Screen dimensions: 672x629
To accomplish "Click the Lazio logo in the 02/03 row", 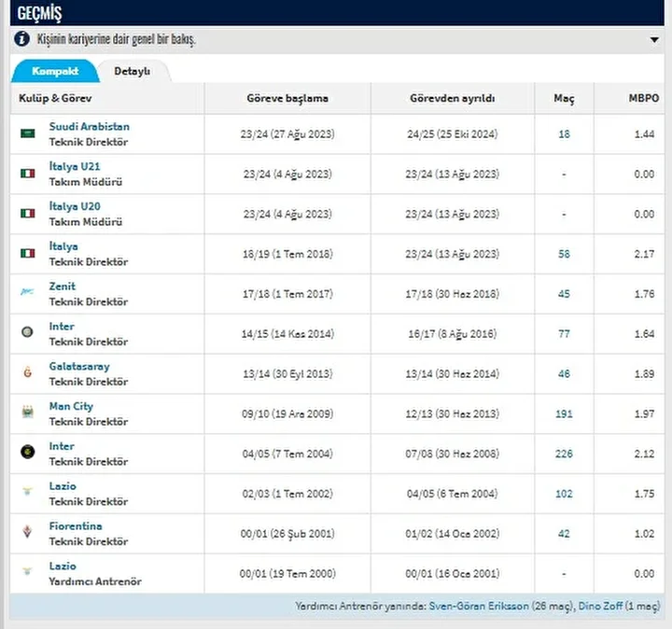I will click(27, 492).
